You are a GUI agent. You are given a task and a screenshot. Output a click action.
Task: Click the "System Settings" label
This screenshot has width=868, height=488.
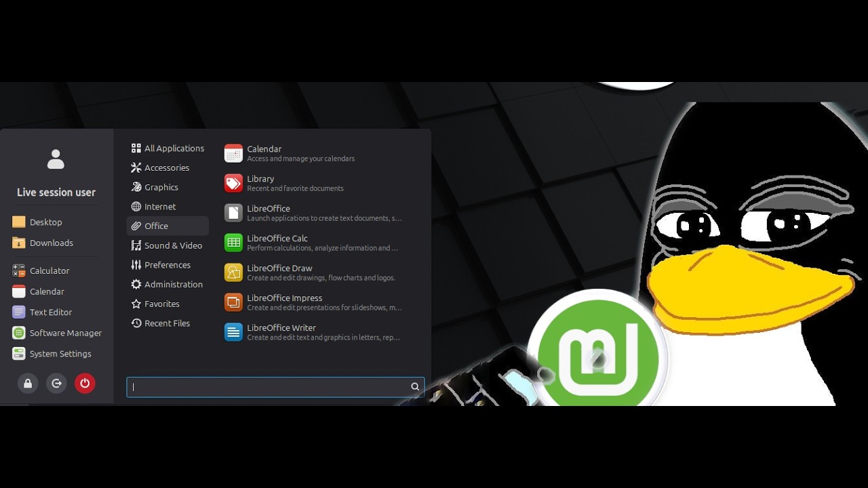tap(60, 354)
